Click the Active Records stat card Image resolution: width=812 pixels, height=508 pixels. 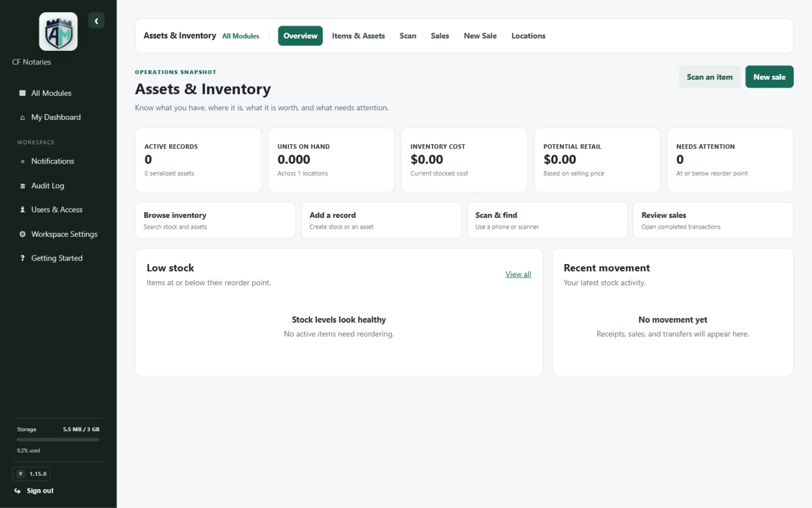click(x=198, y=160)
